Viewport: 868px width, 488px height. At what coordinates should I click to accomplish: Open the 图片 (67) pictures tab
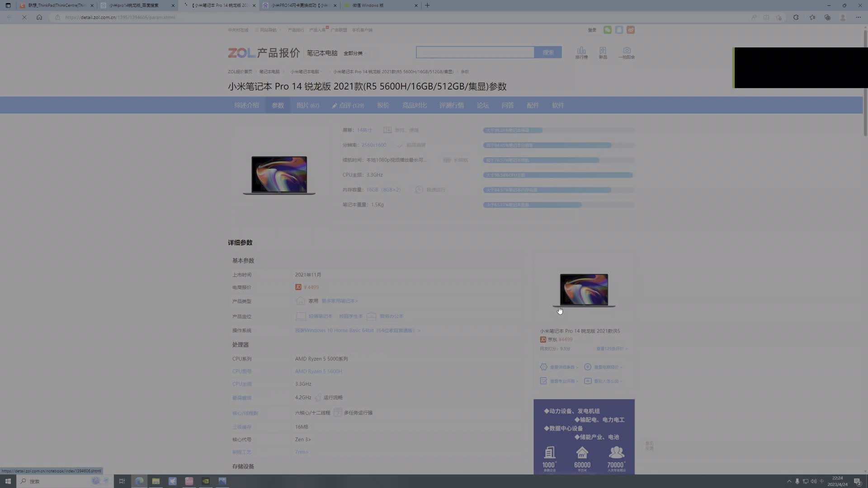(x=307, y=105)
